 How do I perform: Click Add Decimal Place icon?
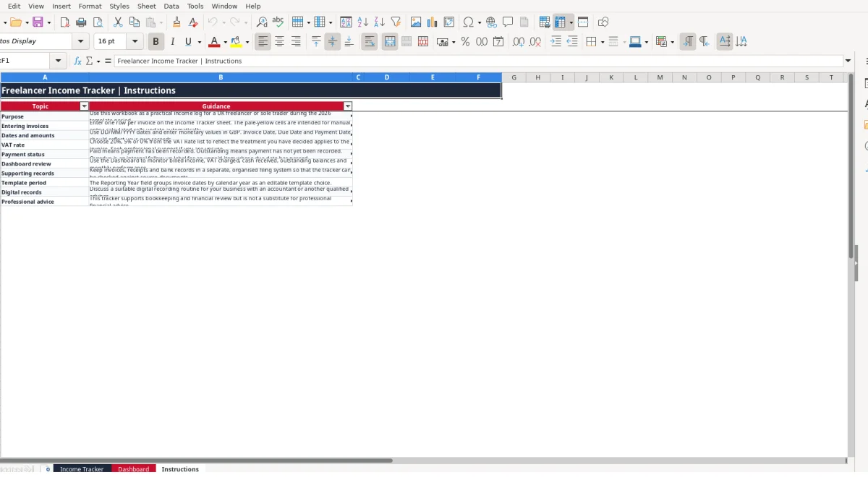tap(519, 42)
